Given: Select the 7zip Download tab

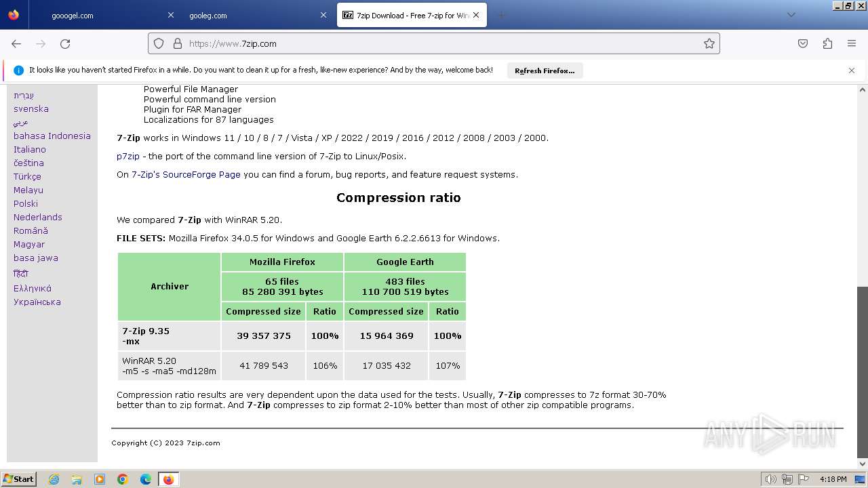Looking at the screenshot, I should (412, 15).
